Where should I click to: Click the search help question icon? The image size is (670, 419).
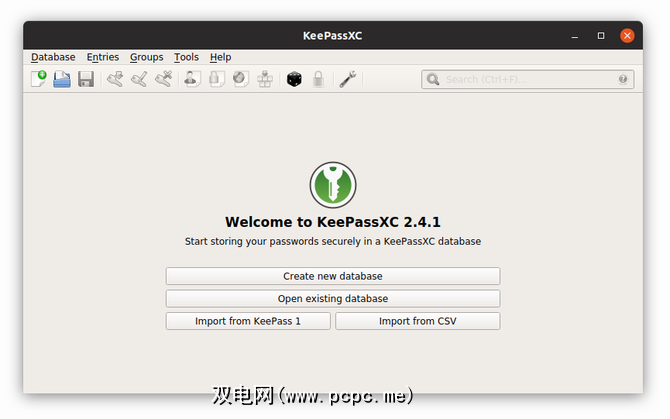click(x=623, y=79)
